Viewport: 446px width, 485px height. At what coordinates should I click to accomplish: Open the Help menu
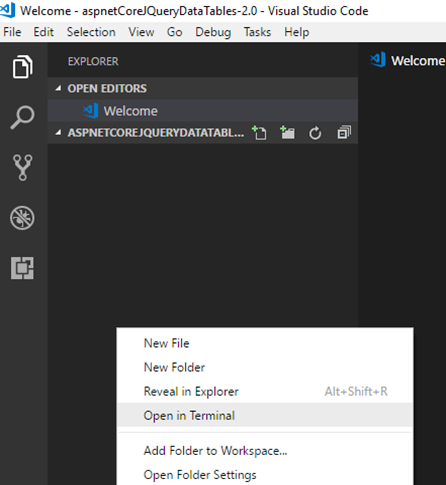point(297,32)
